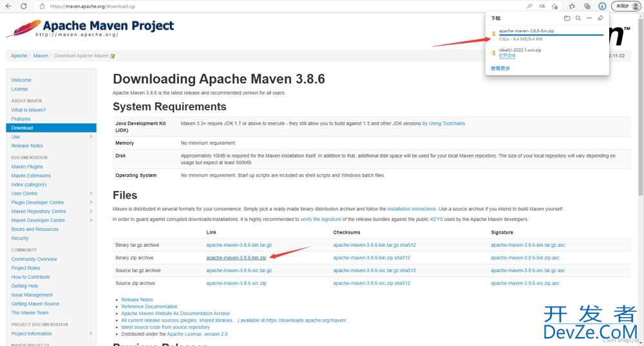Pin the downloads panel

(600, 18)
